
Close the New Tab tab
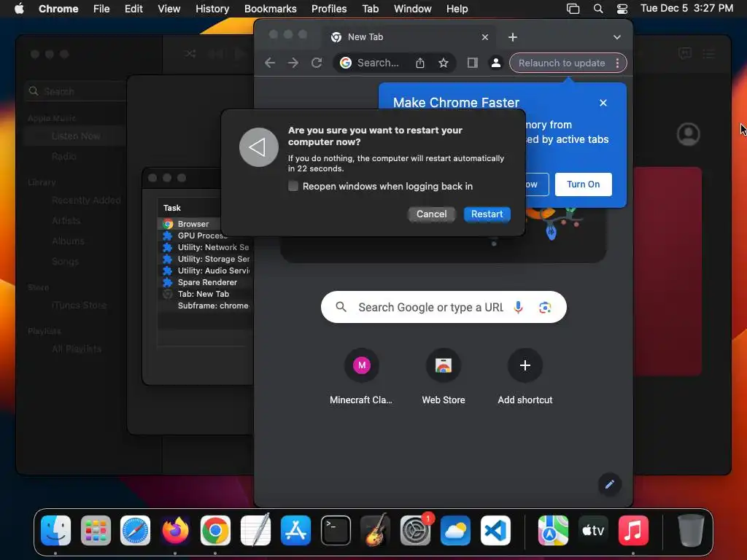click(x=485, y=37)
